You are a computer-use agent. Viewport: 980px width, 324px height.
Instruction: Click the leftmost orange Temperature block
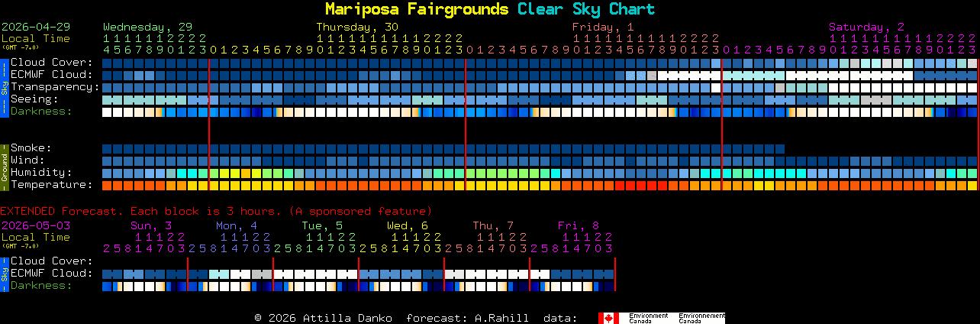(107, 185)
